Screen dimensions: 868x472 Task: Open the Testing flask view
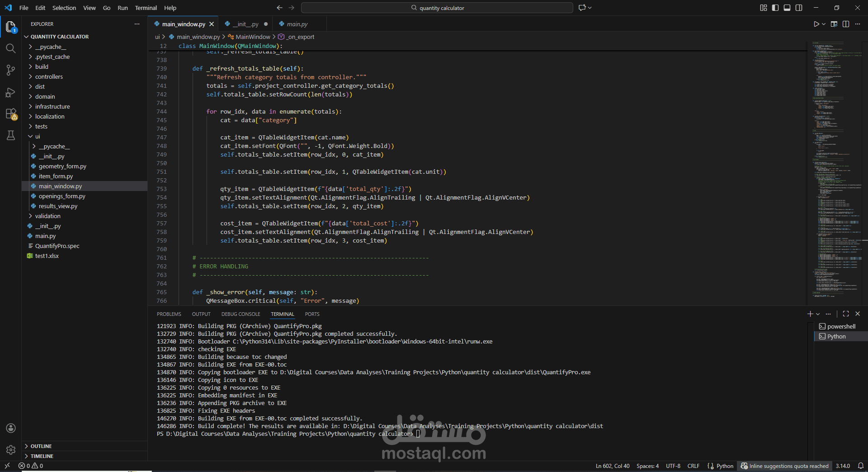pyautogui.click(x=11, y=135)
